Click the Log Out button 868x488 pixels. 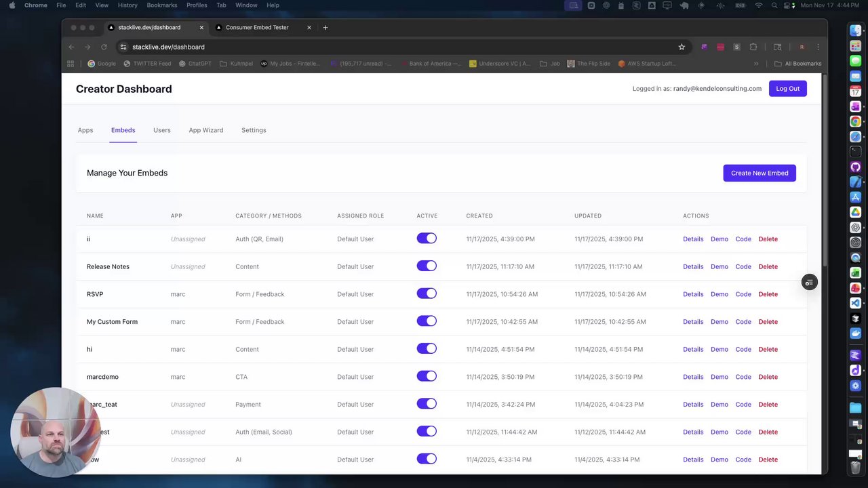[x=788, y=89]
